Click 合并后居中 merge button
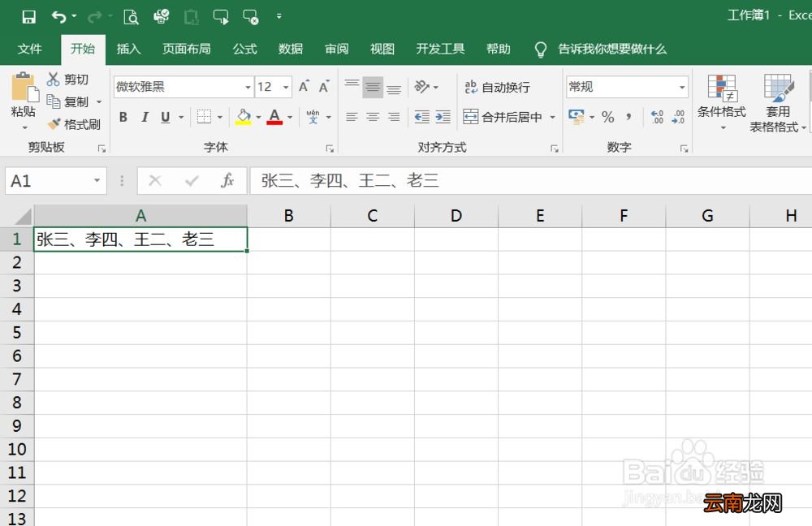This screenshot has height=526, width=812. click(x=503, y=117)
